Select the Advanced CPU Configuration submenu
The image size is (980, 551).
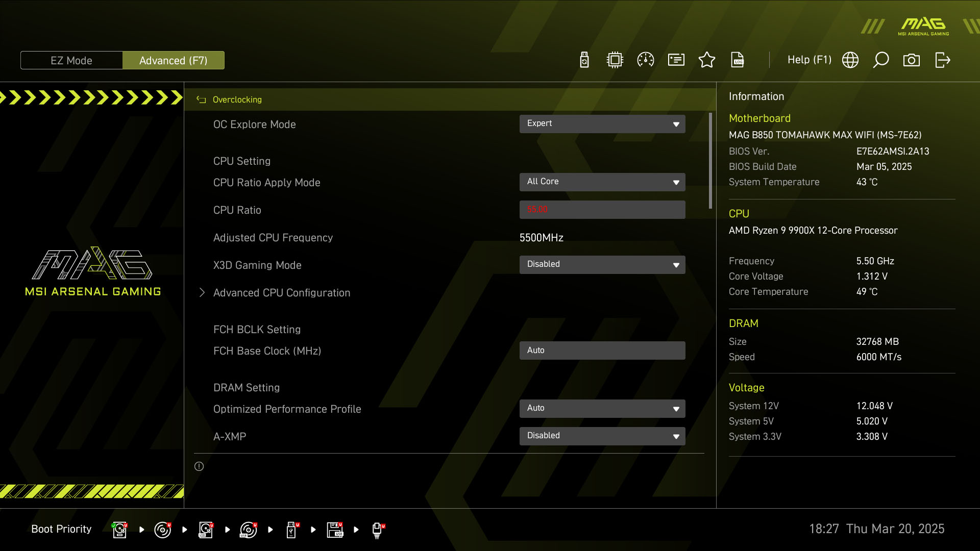point(282,293)
